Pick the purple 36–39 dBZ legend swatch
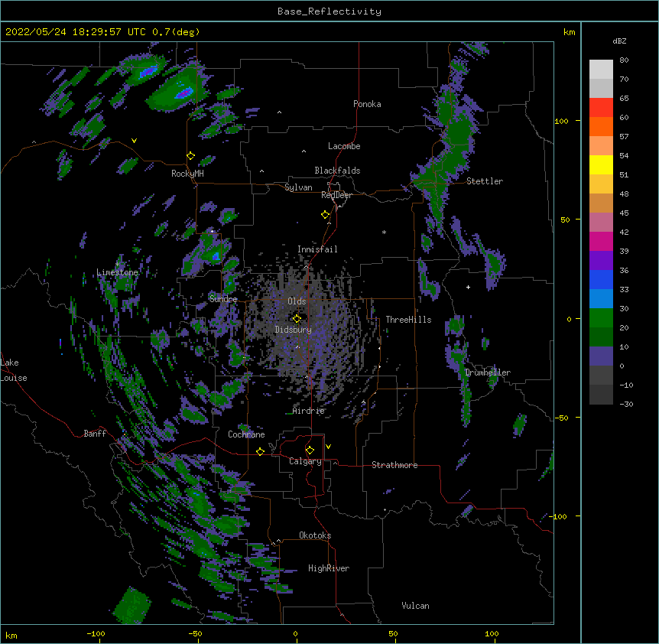659x644 pixels. click(x=601, y=261)
